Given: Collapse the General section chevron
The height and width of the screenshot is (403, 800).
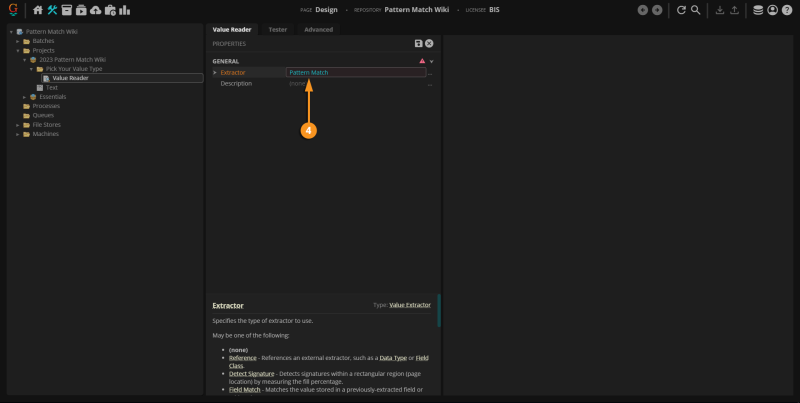Looking at the screenshot, I should (432, 61).
